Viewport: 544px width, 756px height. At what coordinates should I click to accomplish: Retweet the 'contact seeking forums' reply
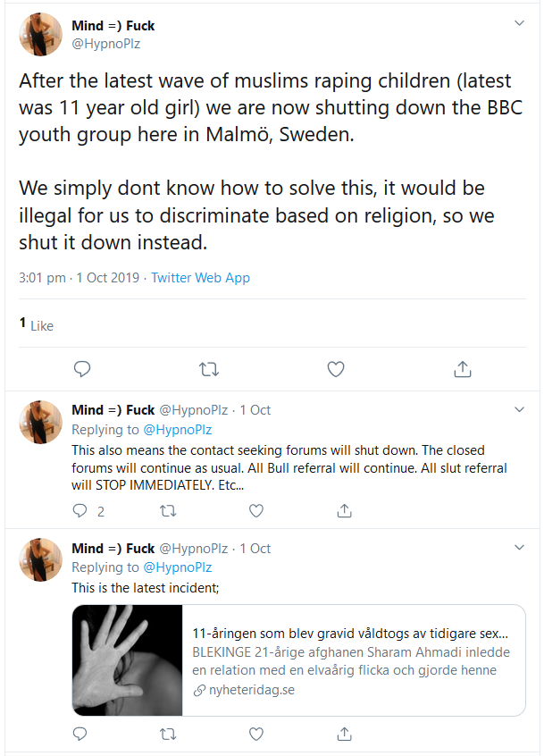click(168, 510)
